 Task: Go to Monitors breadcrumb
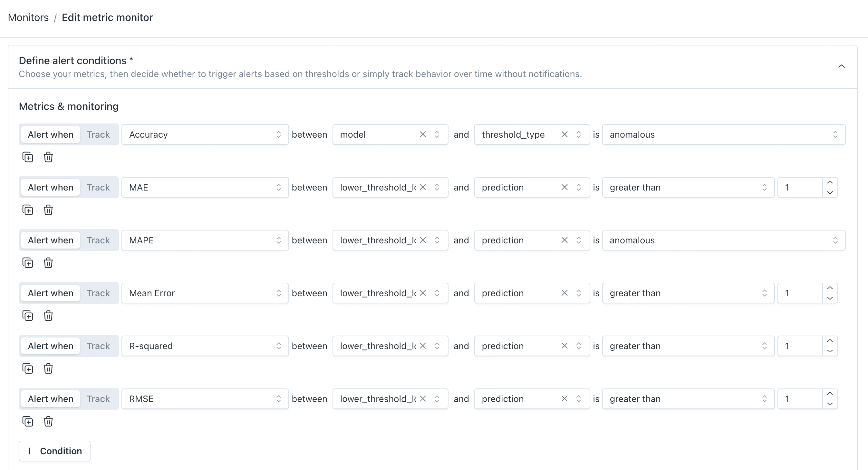tap(28, 17)
